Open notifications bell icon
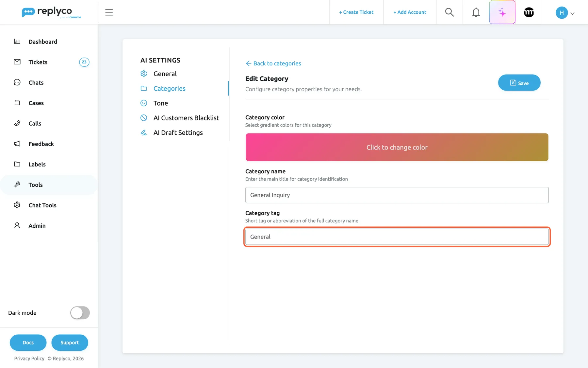Viewport: 588px width, 368px height. tap(476, 12)
